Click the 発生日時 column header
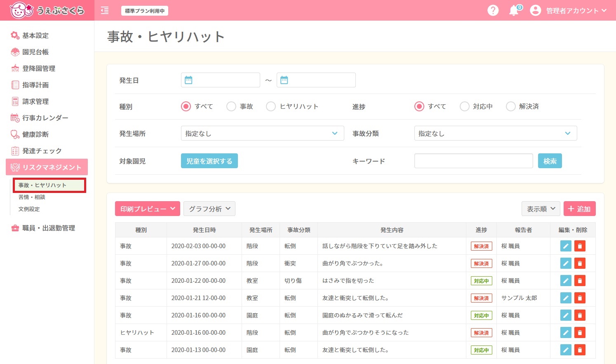This screenshot has width=616, height=364. click(204, 230)
